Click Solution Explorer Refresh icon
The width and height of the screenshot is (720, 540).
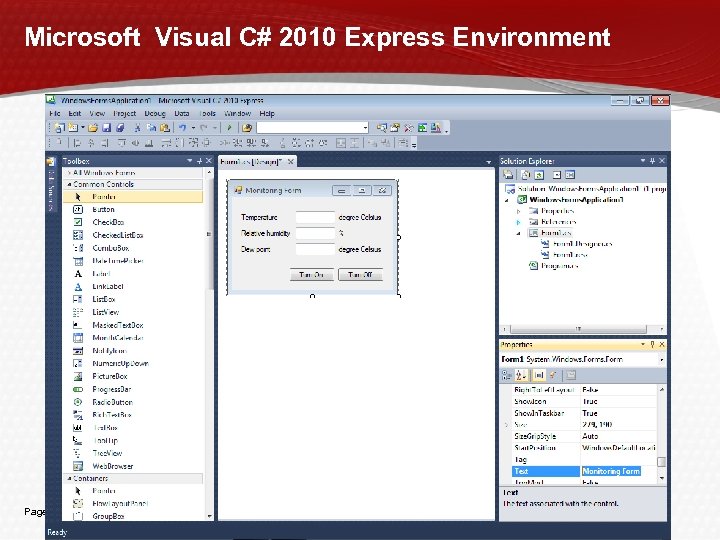pos(540,174)
